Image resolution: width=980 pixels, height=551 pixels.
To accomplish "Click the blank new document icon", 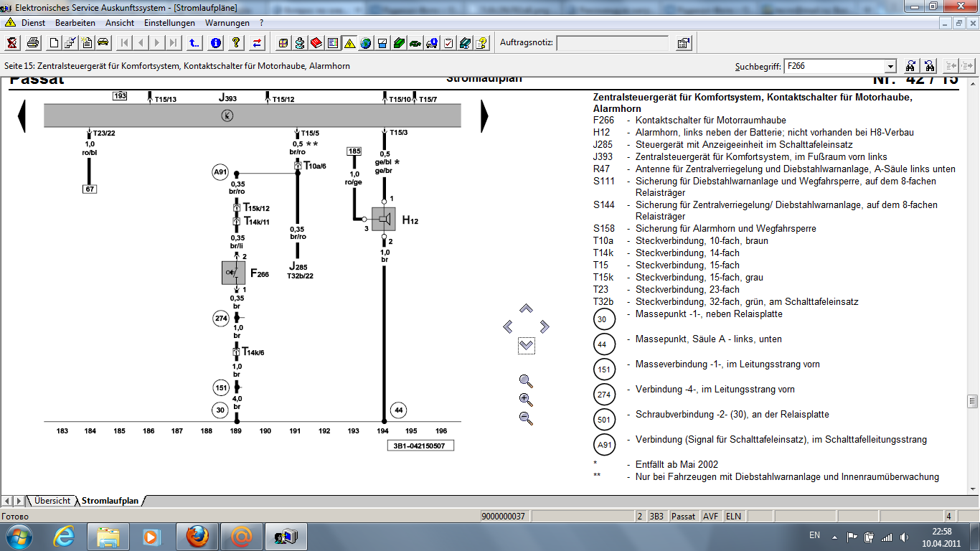I will click(x=54, y=43).
